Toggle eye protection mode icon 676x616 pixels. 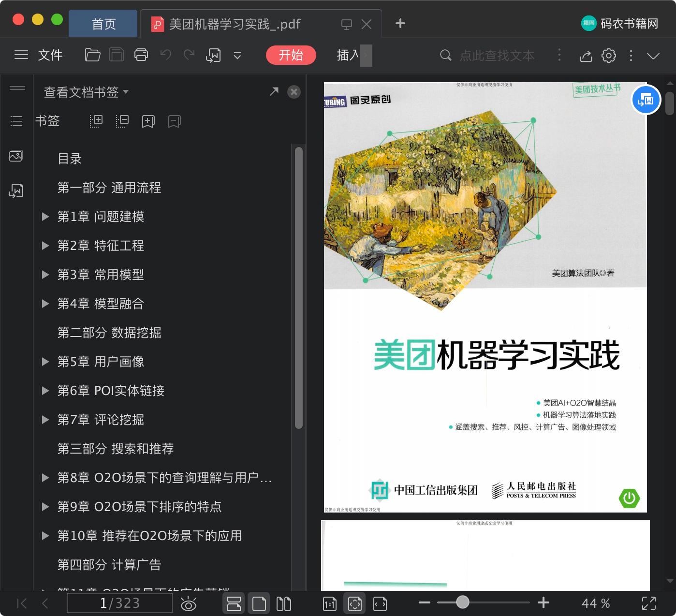[x=188, y=603]
